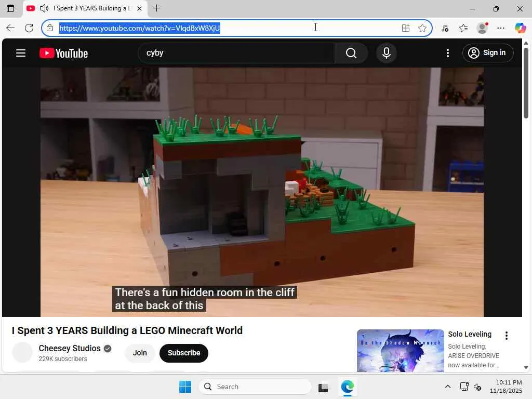Open the Windows Start menu
Image resolution: width=532 pixels, height=399 pixels.
click(185, 387)
